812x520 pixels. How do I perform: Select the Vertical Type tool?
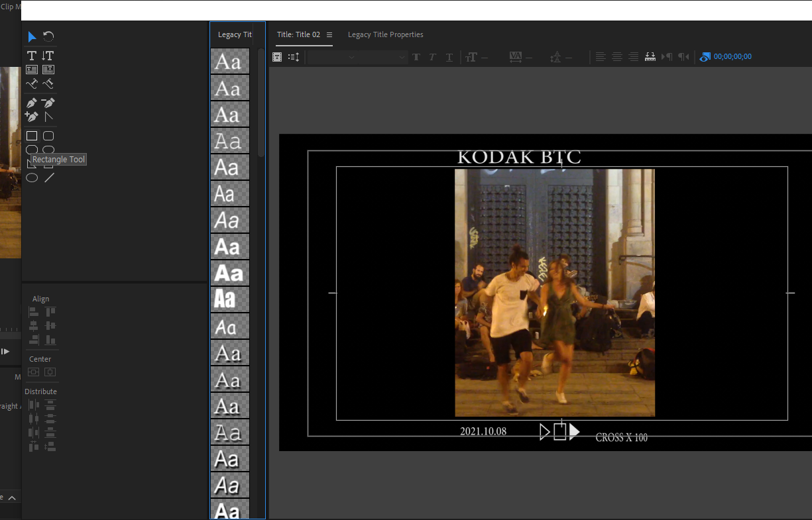pyautogui.click(x=48, y=56)
